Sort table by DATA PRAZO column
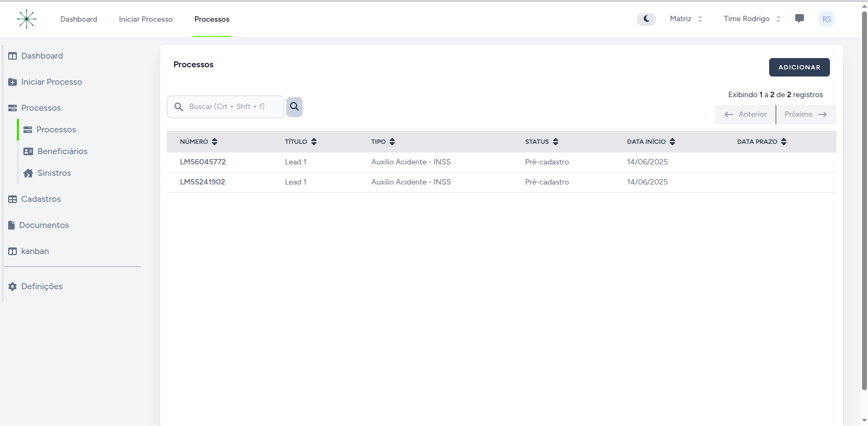Viewport: 868px width, 426px height. click(762, 142)
